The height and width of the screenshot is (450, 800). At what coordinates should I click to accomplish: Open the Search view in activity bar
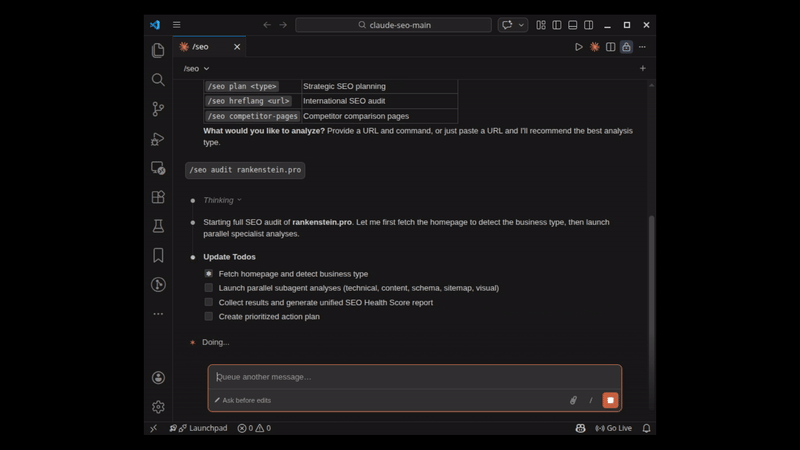click(x=158, y=80)
